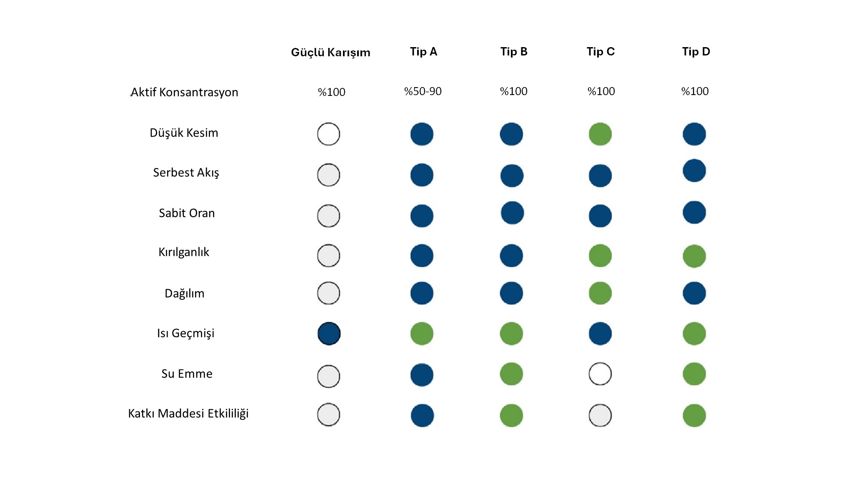Click the blue Tip B dot for Sabit Oran
This screenshot has height=489, width=868.
click(512, 213)
